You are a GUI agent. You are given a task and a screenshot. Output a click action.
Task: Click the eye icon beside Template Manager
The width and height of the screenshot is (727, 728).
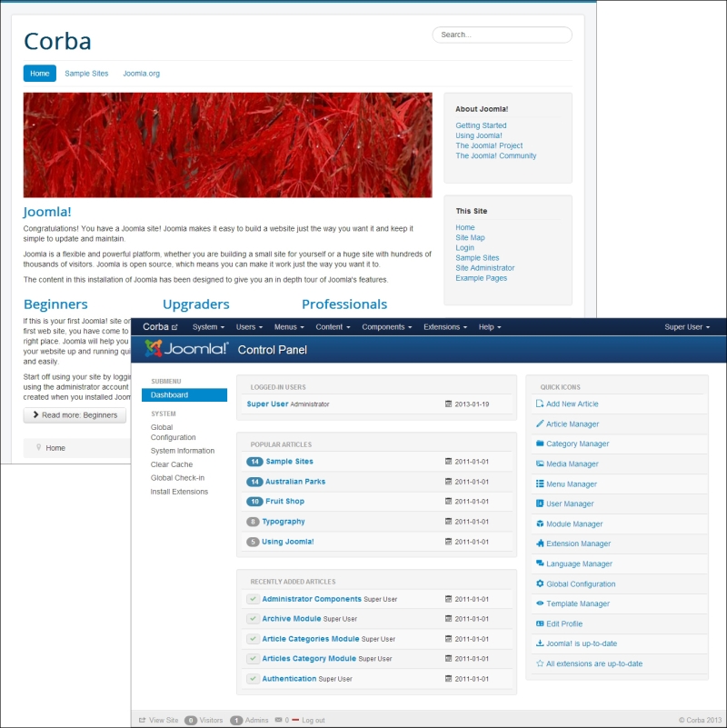540,604
